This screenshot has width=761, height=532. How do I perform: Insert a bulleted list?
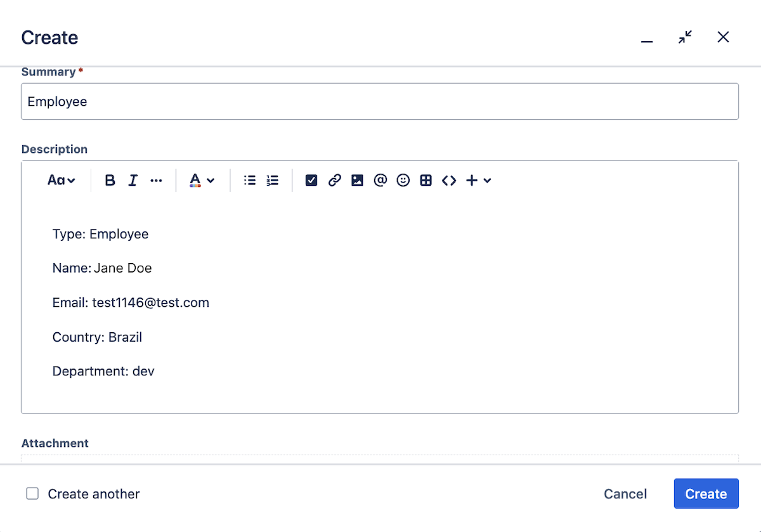tap(249, 180)
